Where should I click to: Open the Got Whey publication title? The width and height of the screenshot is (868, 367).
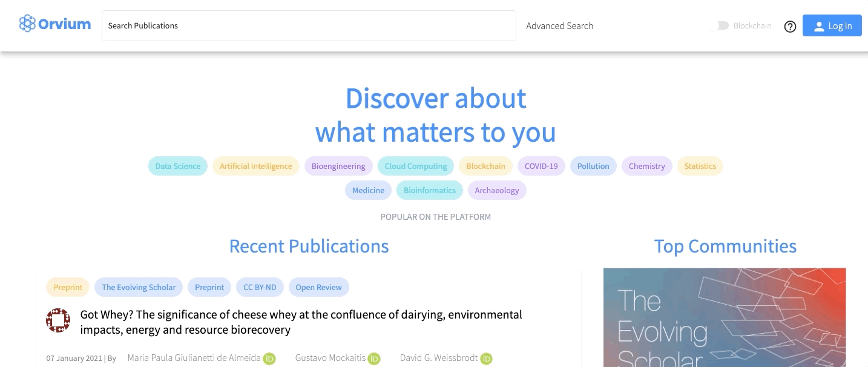301,322
